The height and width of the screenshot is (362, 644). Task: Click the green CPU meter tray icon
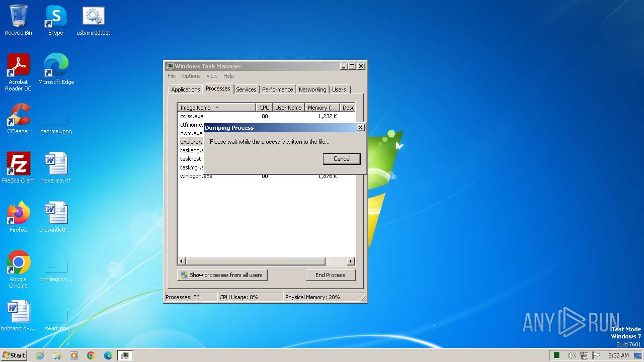[557, 355]
